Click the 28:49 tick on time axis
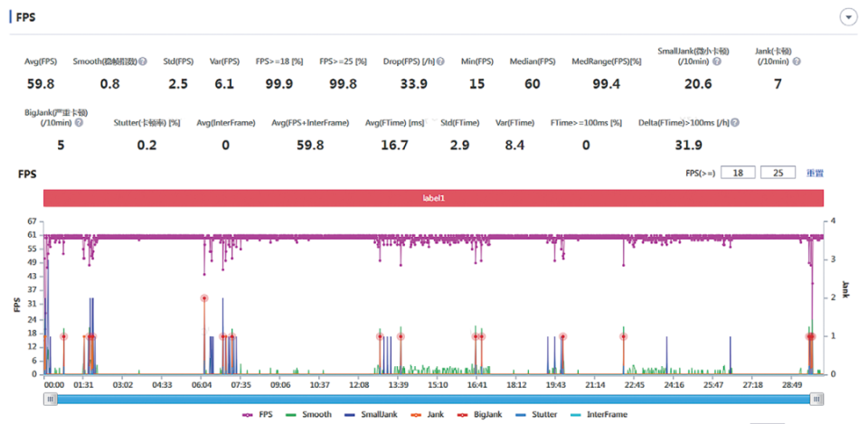Screen dimensions: 868x424 point(792,385)
